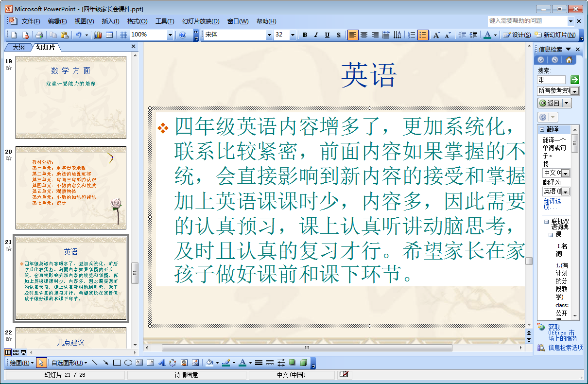Select the pointer Select Objects tool
The height and width of the screenshot is (384, 588).
pyautogui.click(x=42, y=363)
